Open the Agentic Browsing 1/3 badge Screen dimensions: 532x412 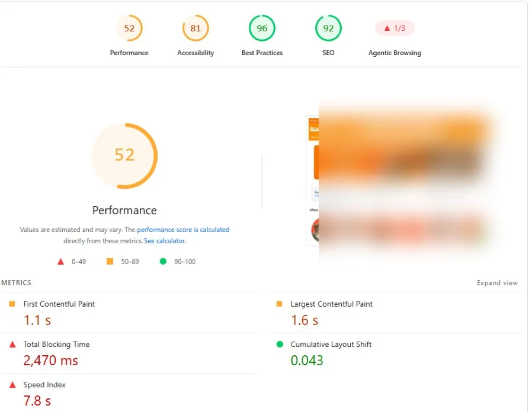coord(395,28)
